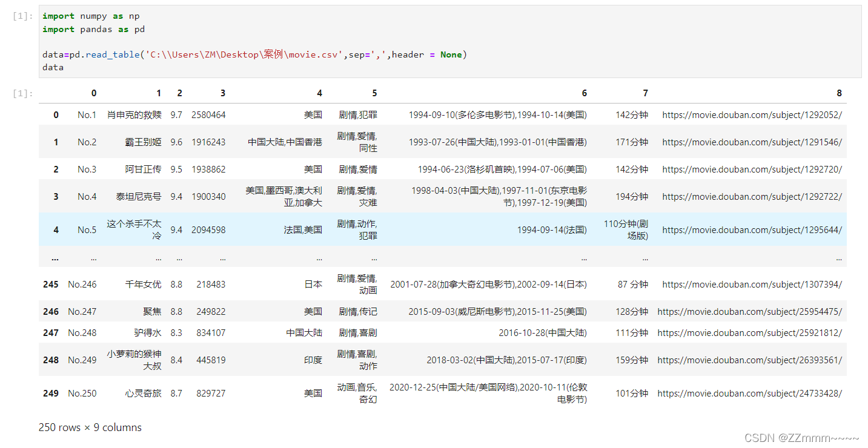Viewport: 868px width, 448px height.
Task: Click movie title 肖申克的救赎
Action: click(134, 114)
